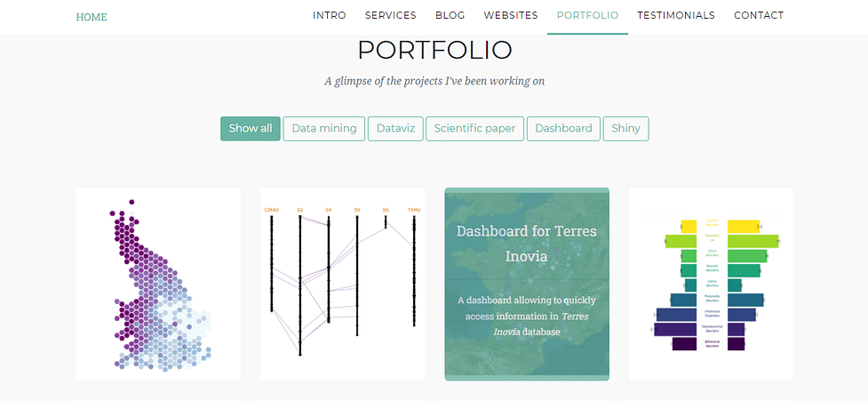Open the colored pyramid bar chart thumbnail
This screenshot has height=401, width=868.
712,285
